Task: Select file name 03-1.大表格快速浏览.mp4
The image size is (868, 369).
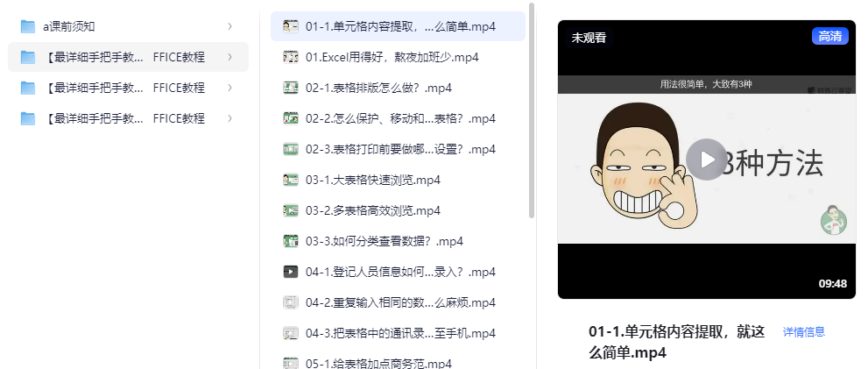Action: point(373,180)
